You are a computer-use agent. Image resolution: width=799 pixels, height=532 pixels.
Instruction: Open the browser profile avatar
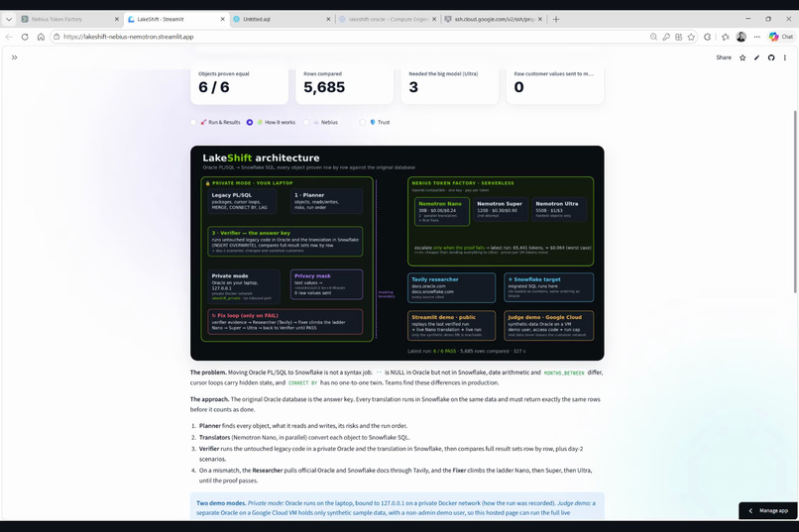click(x=742, y=37)
